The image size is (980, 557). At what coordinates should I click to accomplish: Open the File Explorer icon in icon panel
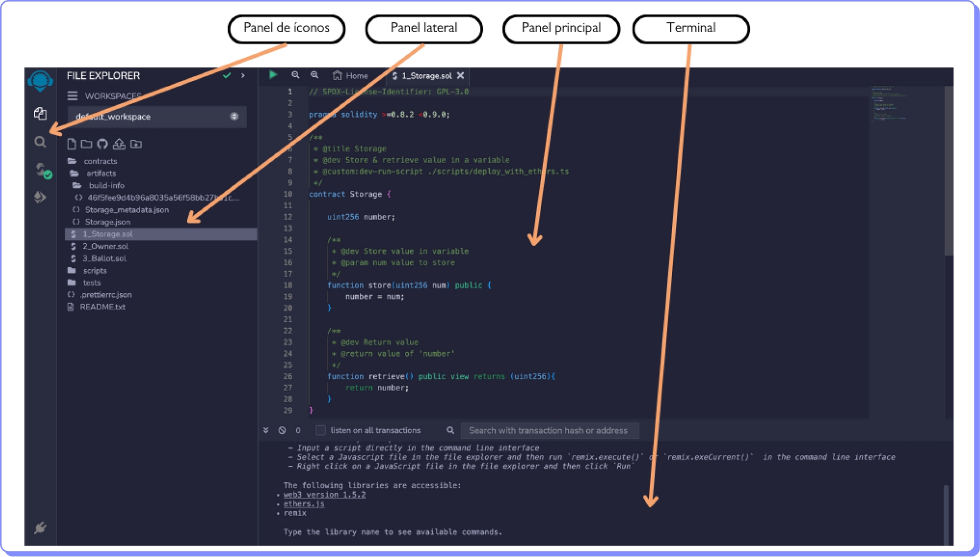[x=40, y=113]
